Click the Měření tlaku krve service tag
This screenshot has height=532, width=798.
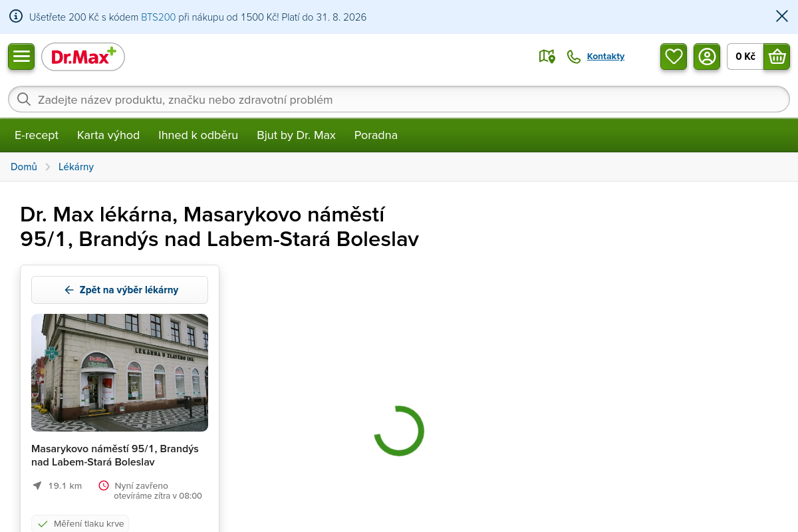80,523
